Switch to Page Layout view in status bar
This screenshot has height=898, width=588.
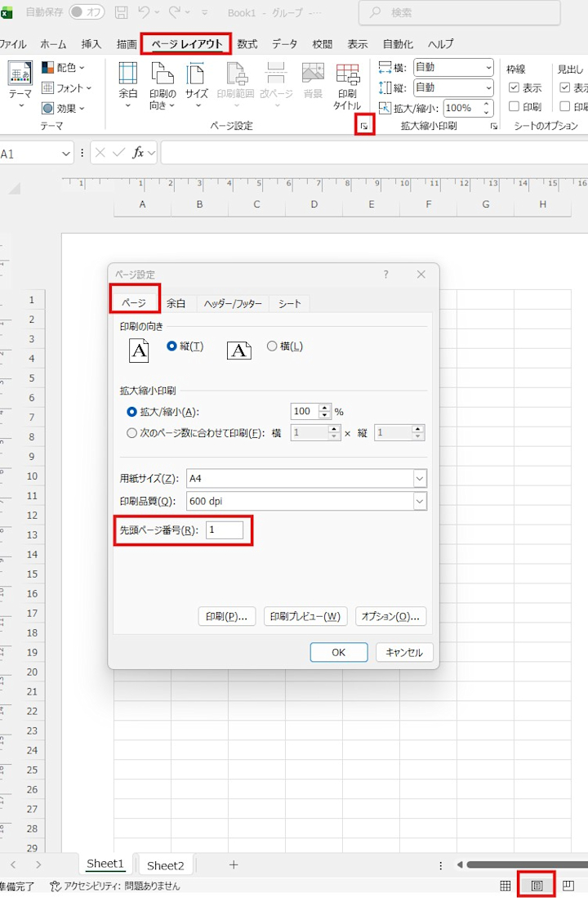coord(537,886)
